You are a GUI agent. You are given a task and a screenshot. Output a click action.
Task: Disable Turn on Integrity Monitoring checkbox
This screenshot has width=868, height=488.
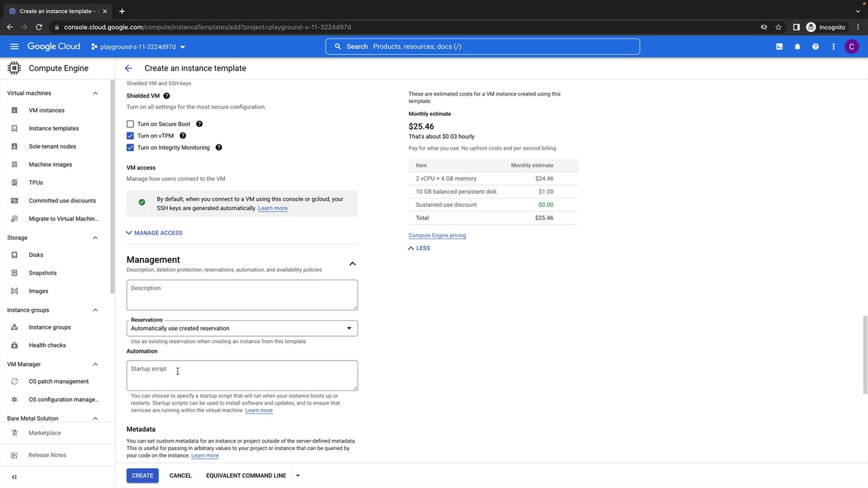[130, 148]
